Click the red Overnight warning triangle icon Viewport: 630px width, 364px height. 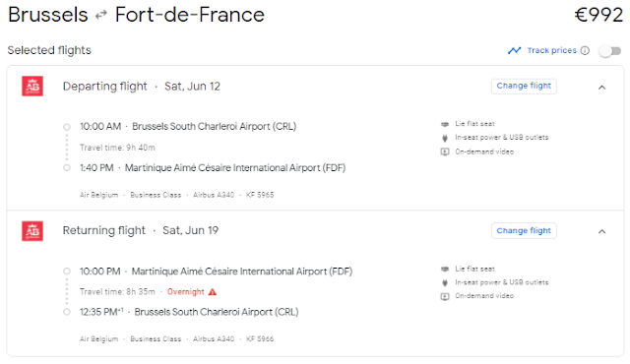click(x=213, y=292)
